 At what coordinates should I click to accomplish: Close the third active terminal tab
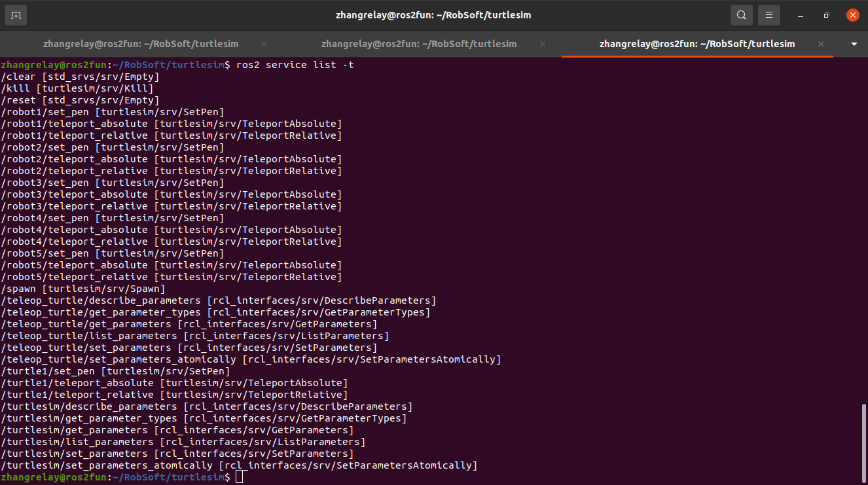pos(821,44)
